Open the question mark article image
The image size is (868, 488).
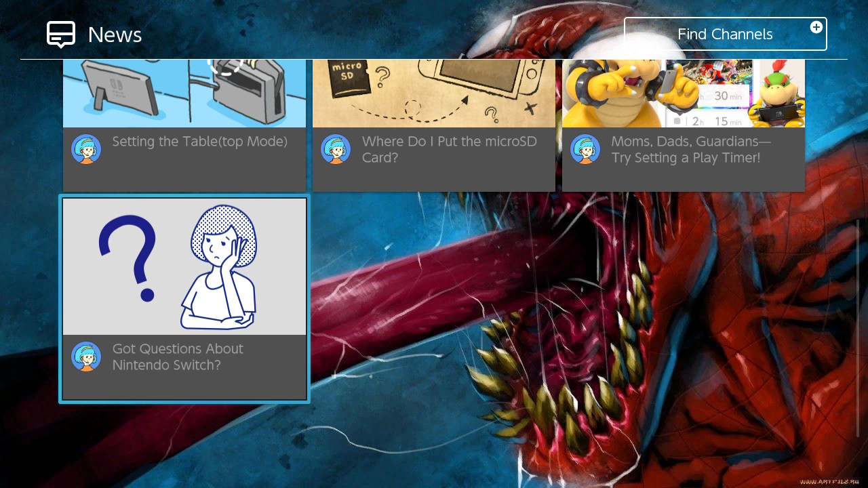[x=184, y=266]
